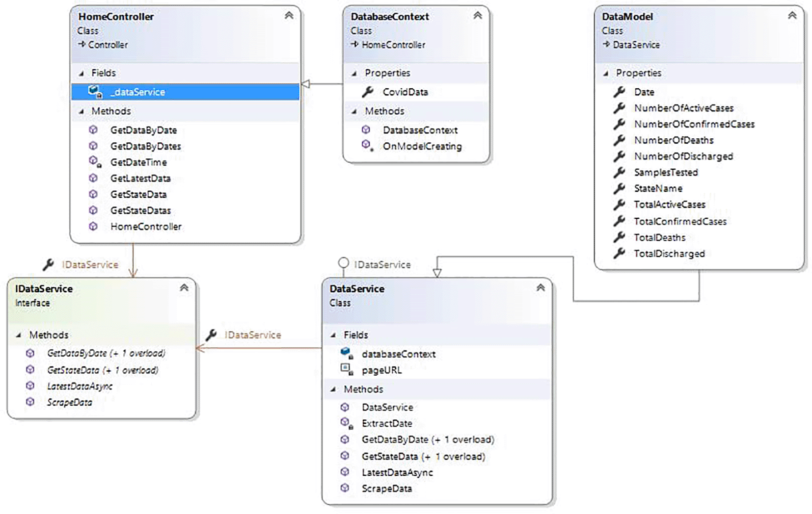
Task: Click the HomeController constructor method icon
Action: (93, 227)
